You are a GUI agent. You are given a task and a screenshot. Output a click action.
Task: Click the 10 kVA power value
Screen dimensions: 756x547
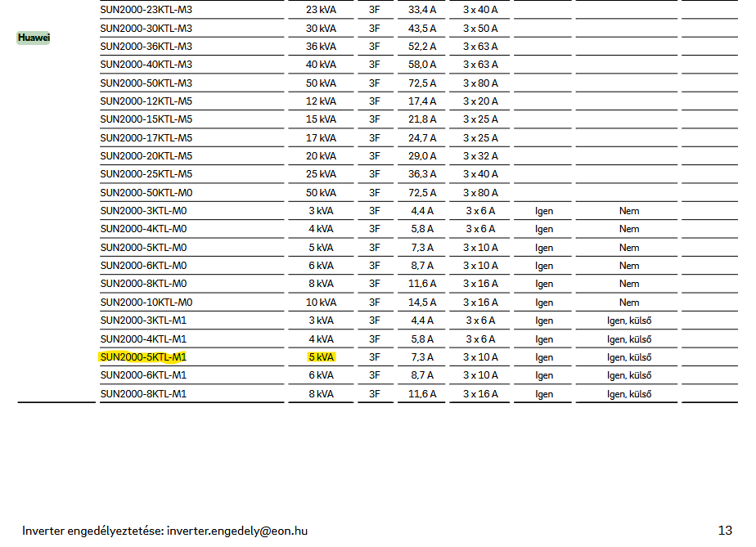coord(321,303)
